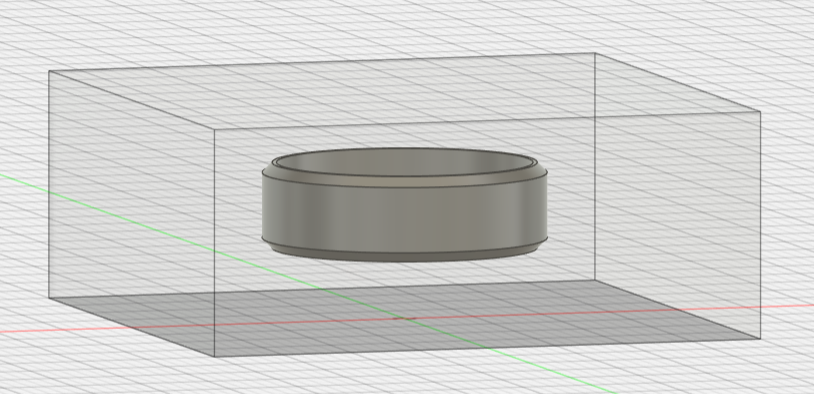This screenshot has width=814, height=394.
Task: Select the box's top front horizontal edge
Action: coord(488,120)
